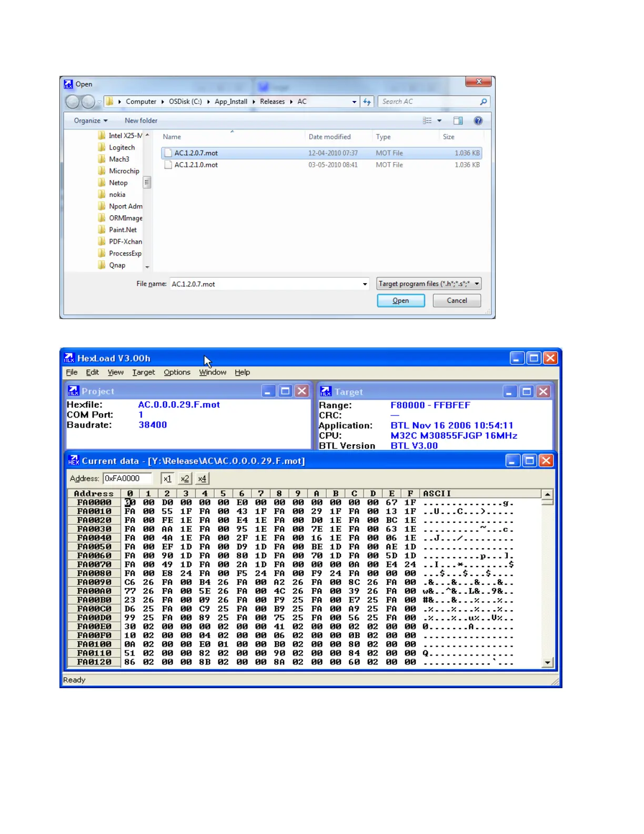This screenshot has height=834, width=644.
Task: Open the Options menu in HexLoad
Action: [177, 372]
